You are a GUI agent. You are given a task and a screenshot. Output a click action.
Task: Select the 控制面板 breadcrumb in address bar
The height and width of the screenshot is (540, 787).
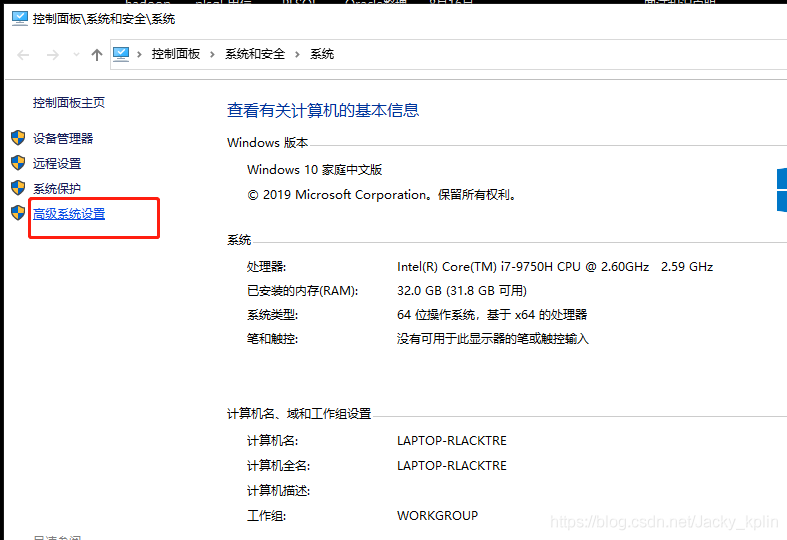click(x=176, y=54)
